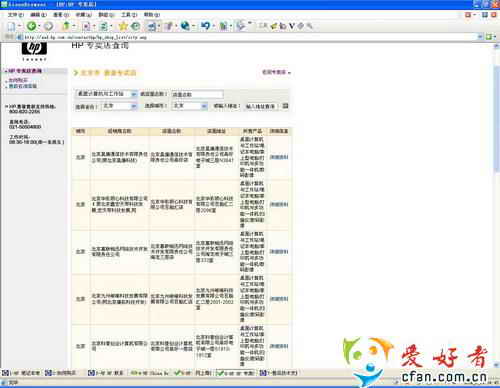Click the 店面名称 column header
The height and width of the screenshot is (388, 500).
[171, 131]
